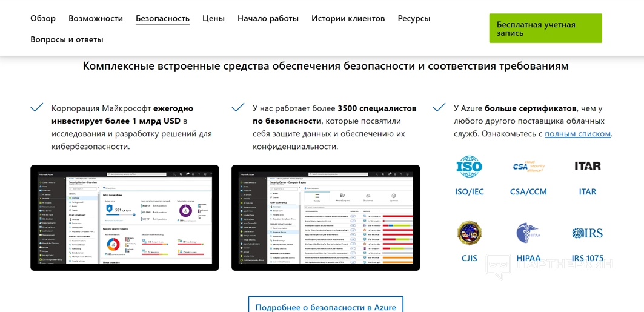The width and height of the screenshot is (644, 312).
Task: Click the CJIS seal icon
Action: coord(470,233)
